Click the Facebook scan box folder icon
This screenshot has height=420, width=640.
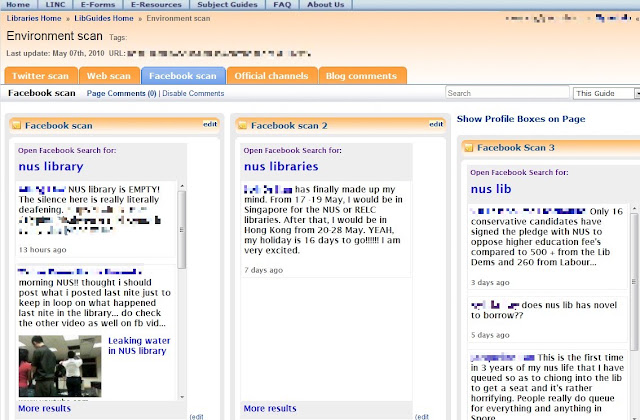[x=16, y=125]
